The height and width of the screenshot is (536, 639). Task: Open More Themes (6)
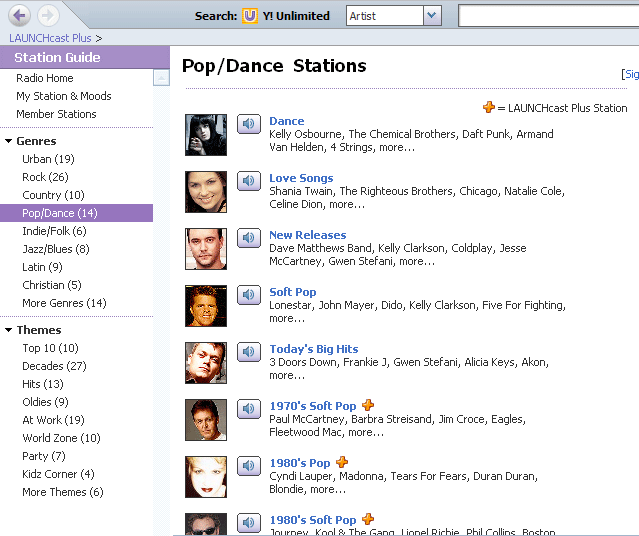pos(63,492)
